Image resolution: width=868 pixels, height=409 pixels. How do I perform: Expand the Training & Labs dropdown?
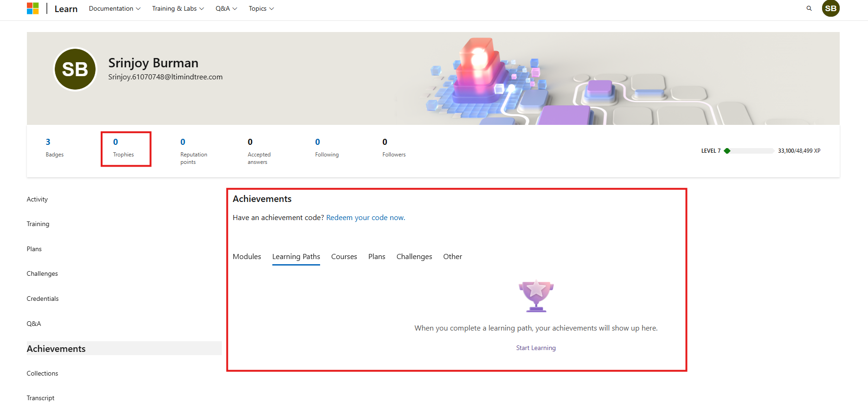pyautogui.click(x=178, y=8)
